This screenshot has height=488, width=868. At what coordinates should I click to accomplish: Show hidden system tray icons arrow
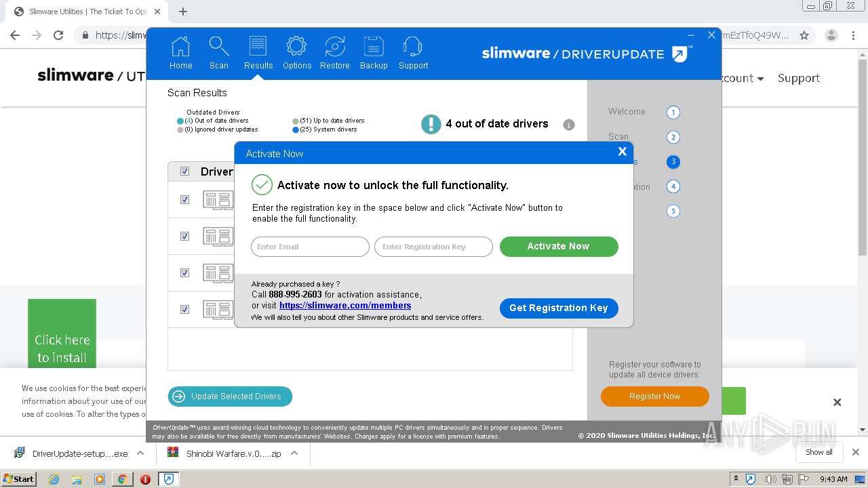[x=736, y=479]
